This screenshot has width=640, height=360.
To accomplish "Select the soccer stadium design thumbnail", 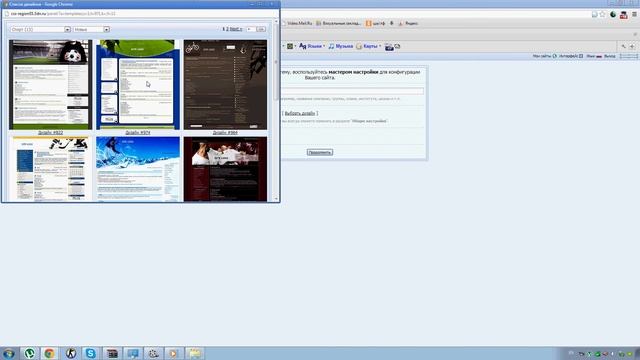I will (x=51, y=84).
